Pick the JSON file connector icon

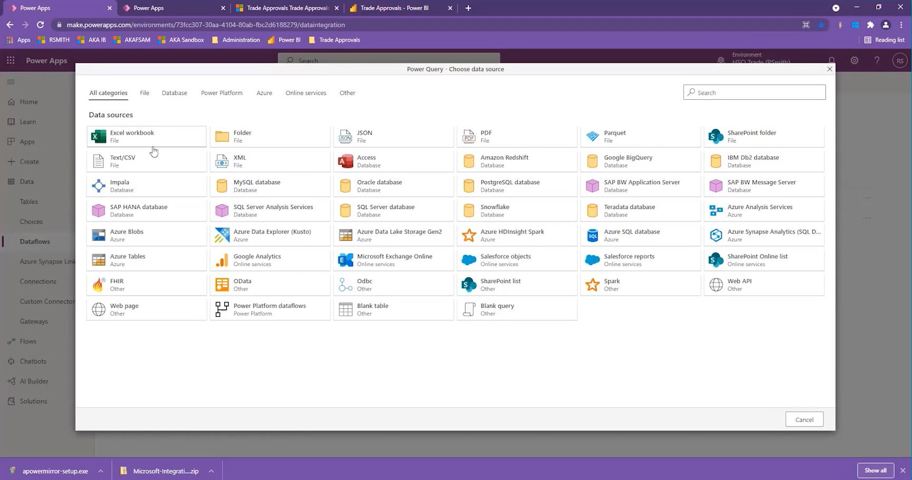point(345,137)
